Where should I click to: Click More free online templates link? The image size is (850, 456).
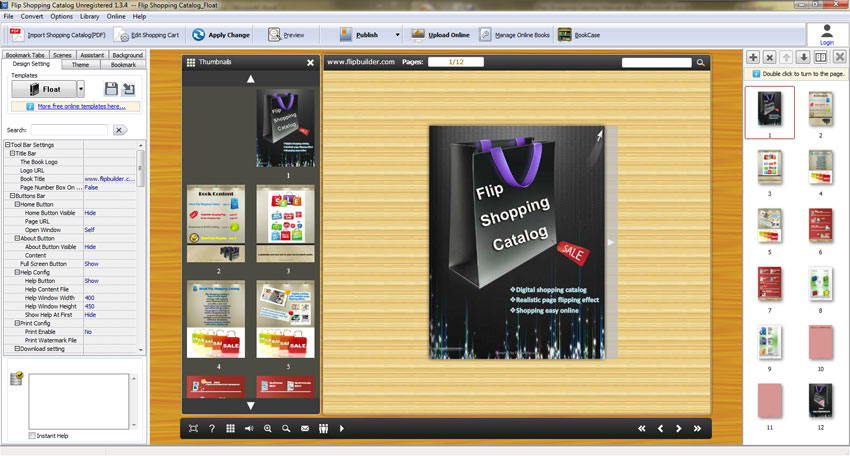80,105
